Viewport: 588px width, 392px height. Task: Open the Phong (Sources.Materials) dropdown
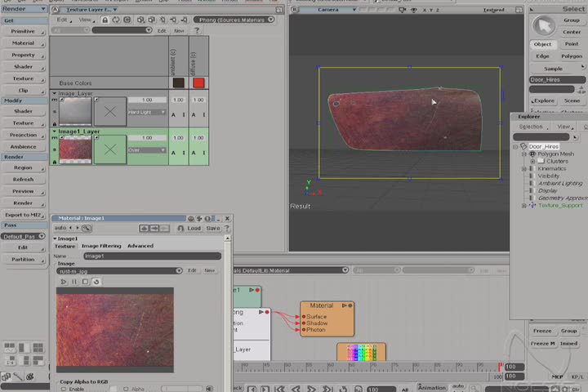[234, 20]
